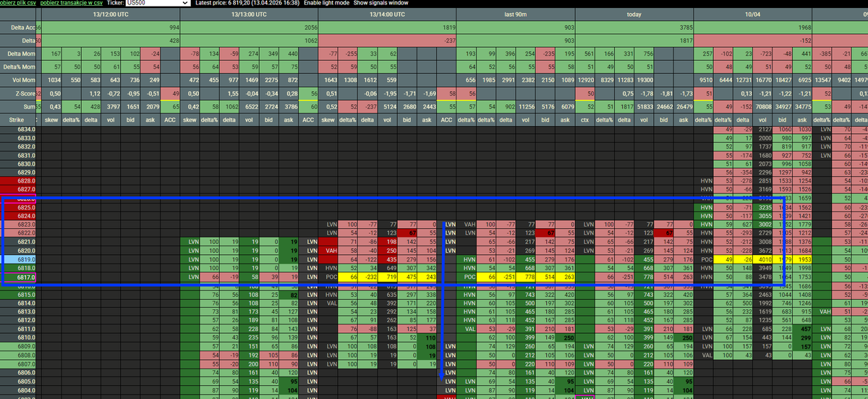Click the Sum row label
The width and height of the screenshot is (868, 399).
(x=17, y=106)
